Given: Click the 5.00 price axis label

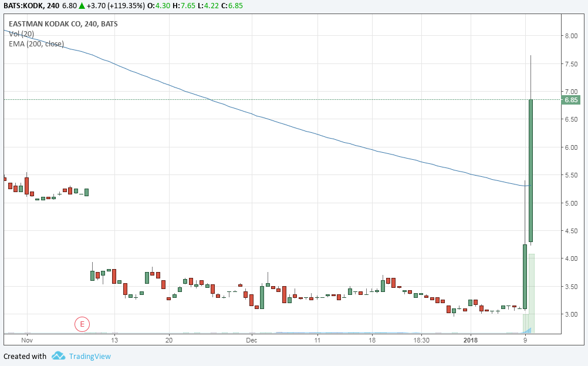Looking at the screenshot, I should click(571, 203).
